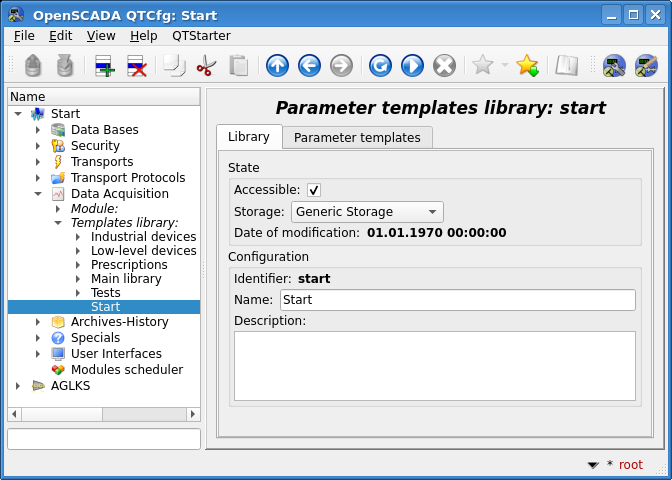The width and height of the screenshot is (672, 480).
Task: Add to favorites with the star-plus icon
Action: click(x=527, y=66)
